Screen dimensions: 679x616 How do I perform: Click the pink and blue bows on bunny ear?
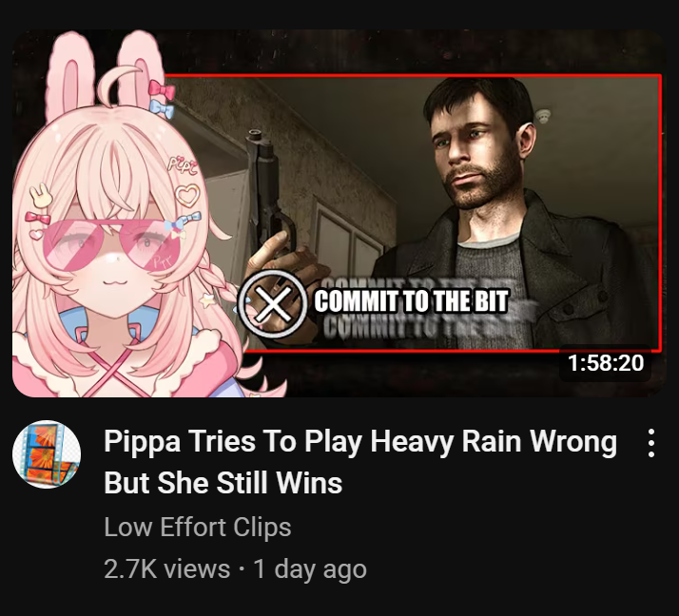point(162,99)
